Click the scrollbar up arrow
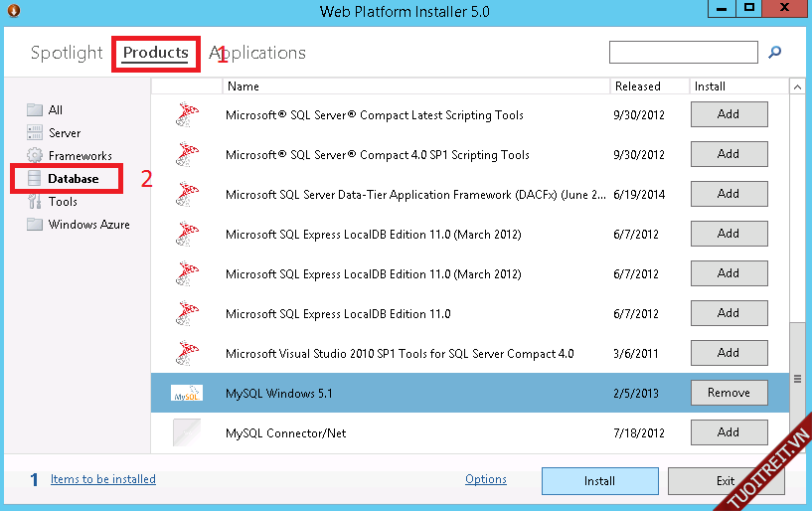The height and width of the screenshot is (511, 812). (797, 87)
